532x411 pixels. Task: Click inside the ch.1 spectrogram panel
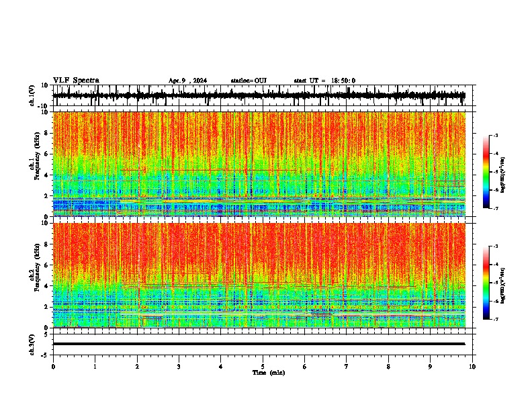[x=259, y=164]
